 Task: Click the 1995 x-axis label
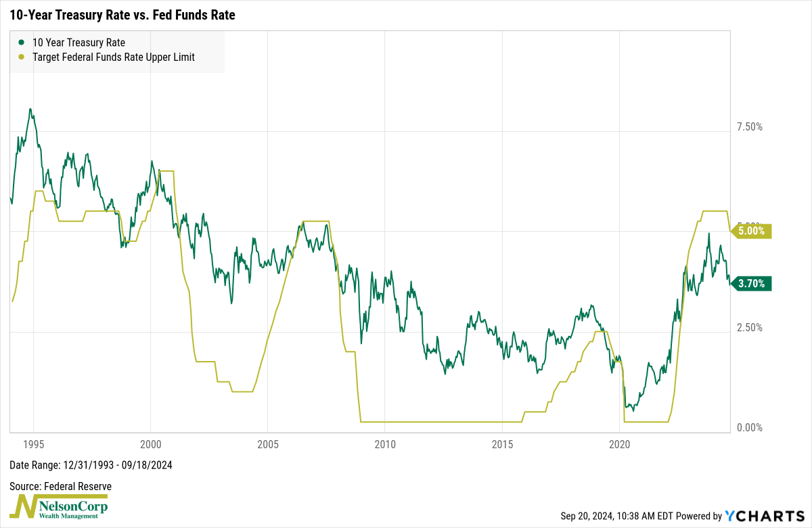33,444
